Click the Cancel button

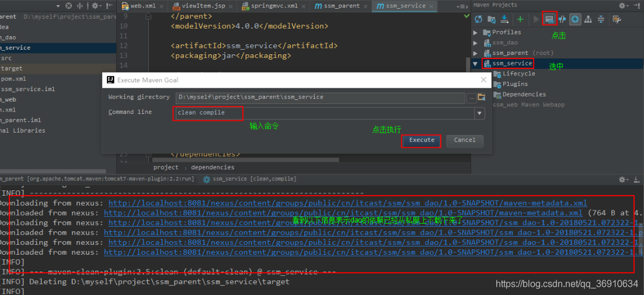465,141
